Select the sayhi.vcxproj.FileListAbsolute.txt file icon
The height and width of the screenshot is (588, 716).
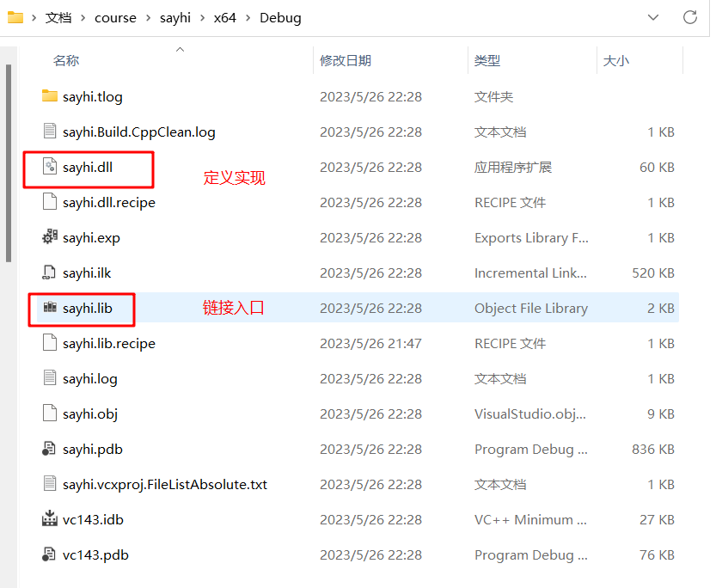point(49,483)
